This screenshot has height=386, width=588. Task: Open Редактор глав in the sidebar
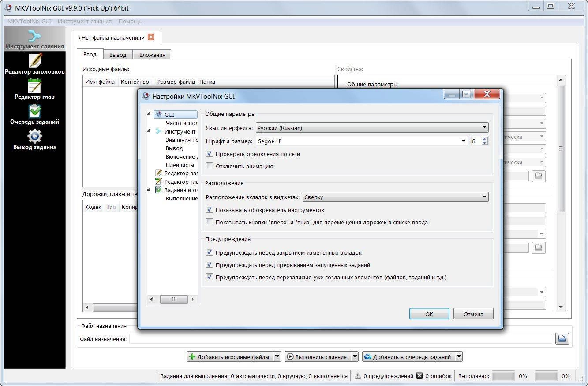coord(34,89)
